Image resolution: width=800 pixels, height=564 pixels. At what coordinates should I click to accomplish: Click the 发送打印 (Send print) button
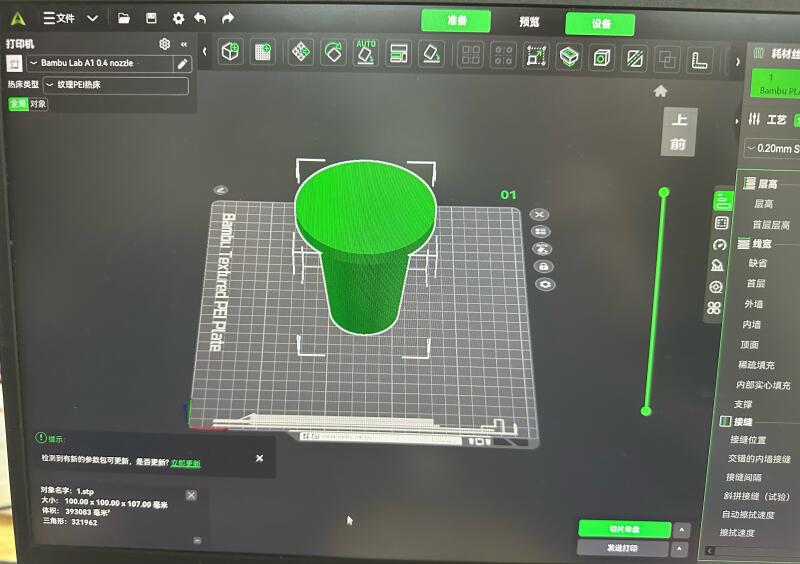coord(623,548)
